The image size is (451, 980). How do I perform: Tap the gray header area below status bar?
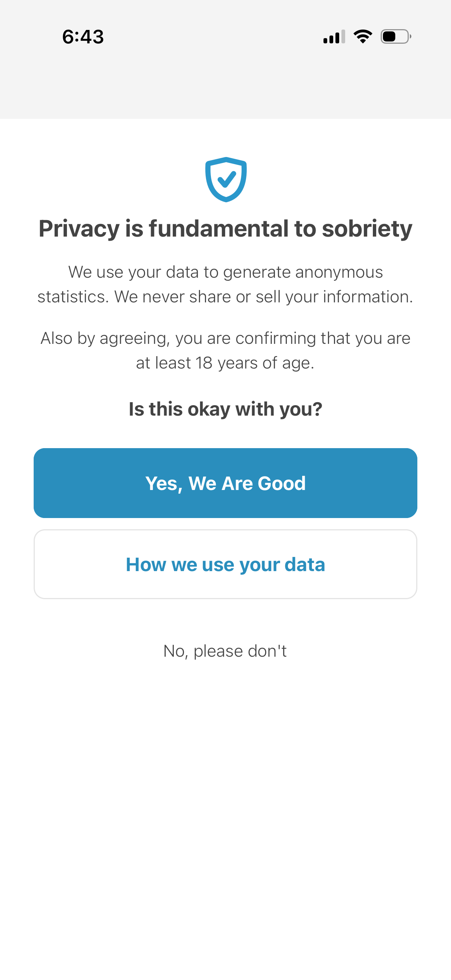point(225,87)
